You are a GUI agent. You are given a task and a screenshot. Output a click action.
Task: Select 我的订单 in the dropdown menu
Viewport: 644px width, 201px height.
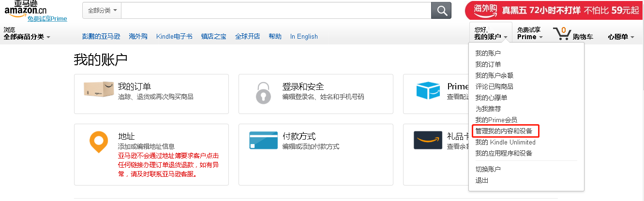point(488,64)
